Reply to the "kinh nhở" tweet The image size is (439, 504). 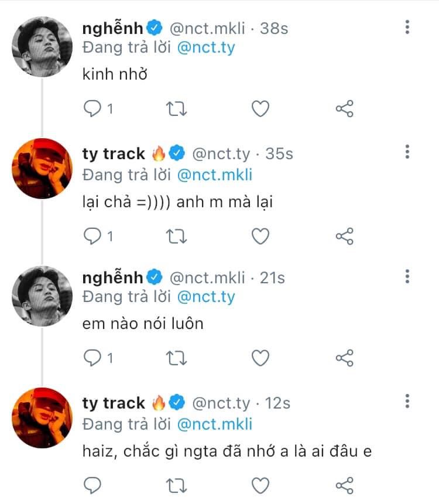pos(93,109)
